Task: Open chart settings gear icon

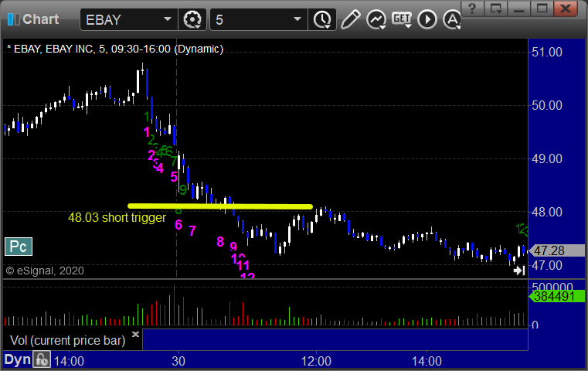Action: tap(192, 19)
